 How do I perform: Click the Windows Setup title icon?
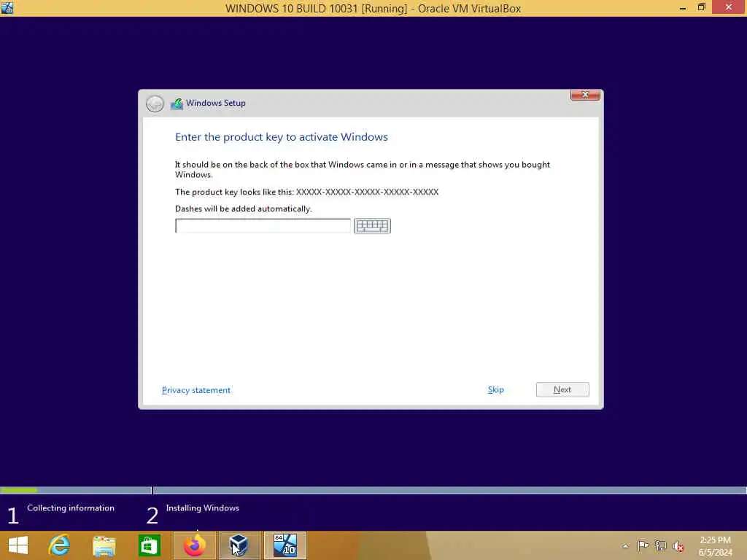click(x=177, y=104)
